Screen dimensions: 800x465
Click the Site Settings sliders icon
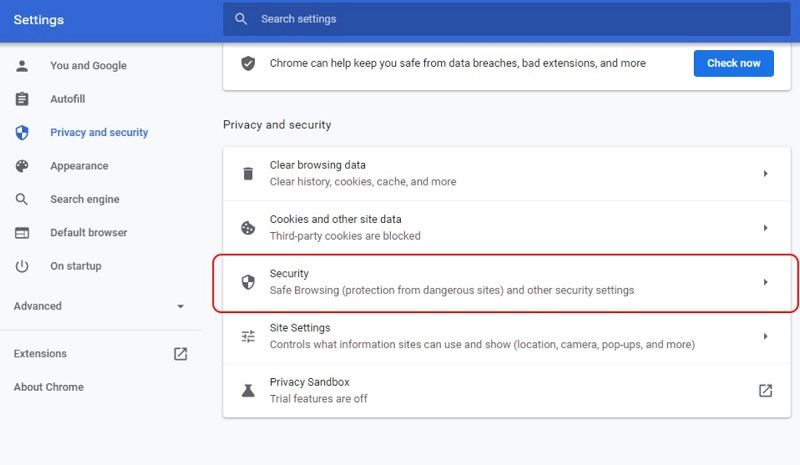click(248, 336)
